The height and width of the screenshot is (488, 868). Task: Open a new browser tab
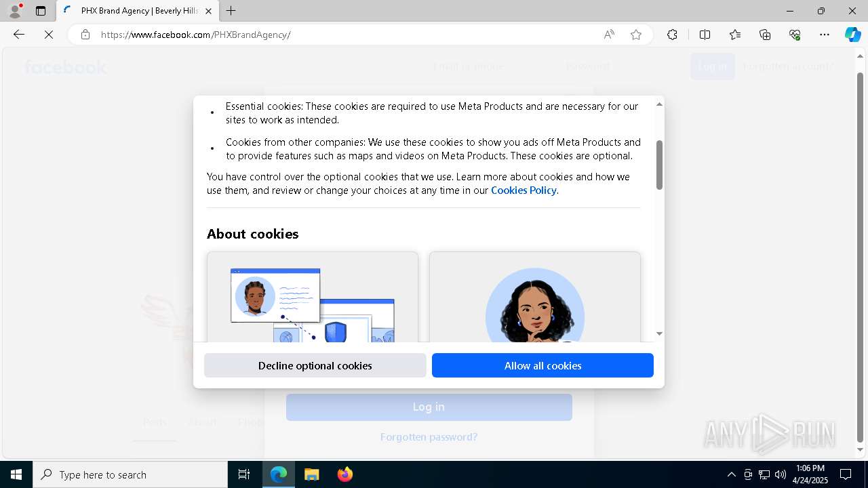click(231, 11)
